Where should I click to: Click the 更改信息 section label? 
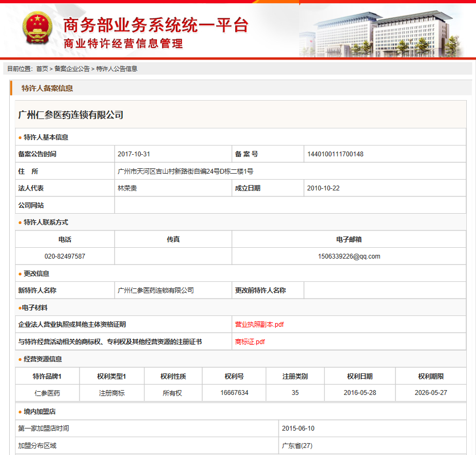click(36, 273)
